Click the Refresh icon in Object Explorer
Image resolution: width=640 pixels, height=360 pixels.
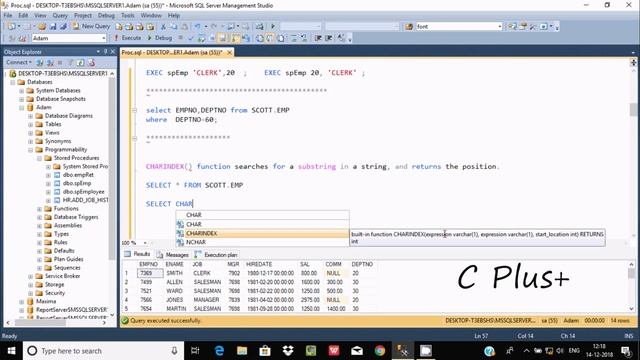tap(81, 62)
